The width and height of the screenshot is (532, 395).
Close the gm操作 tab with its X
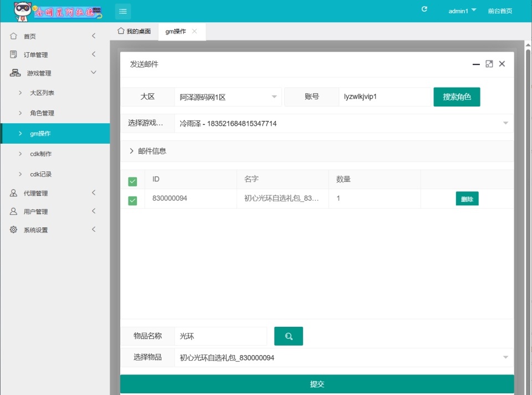point(195,31)
